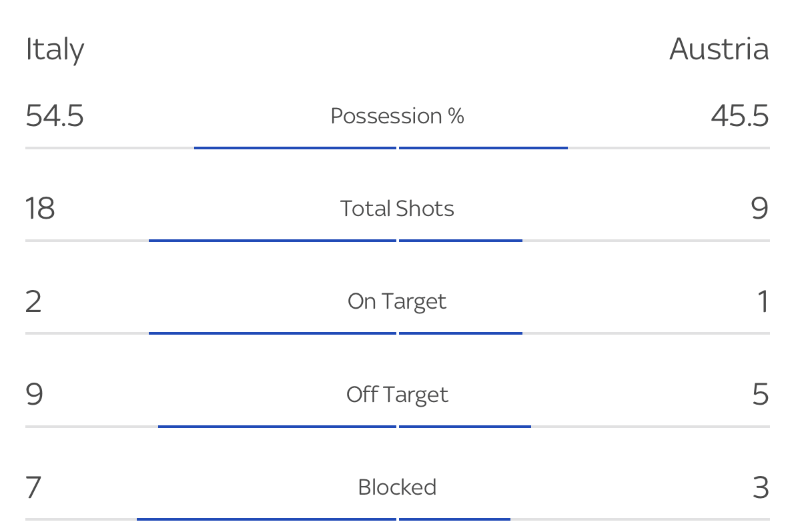The height and width of the screenshot is (532, 798).
Task: Click the Austria team name heading
Action: pos(719,50)
